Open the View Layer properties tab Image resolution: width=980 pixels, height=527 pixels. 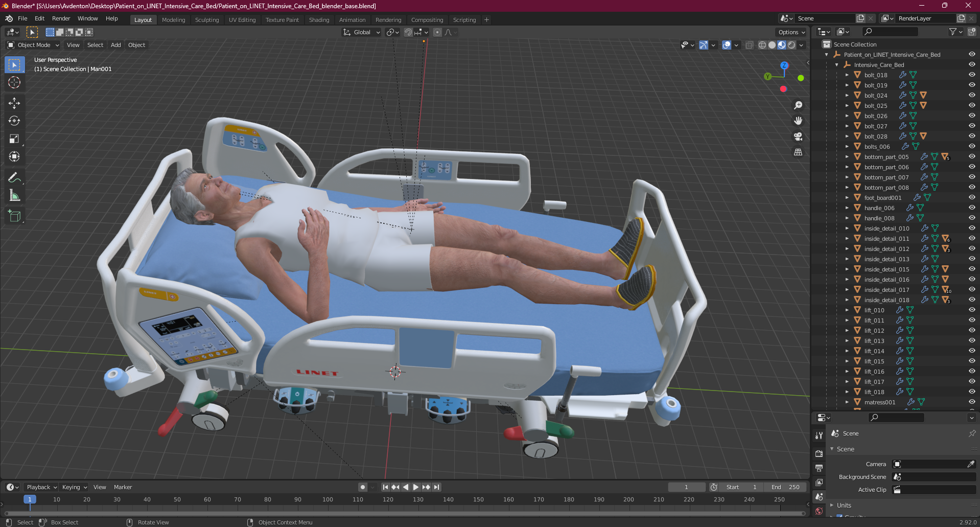tap(819, 482)
